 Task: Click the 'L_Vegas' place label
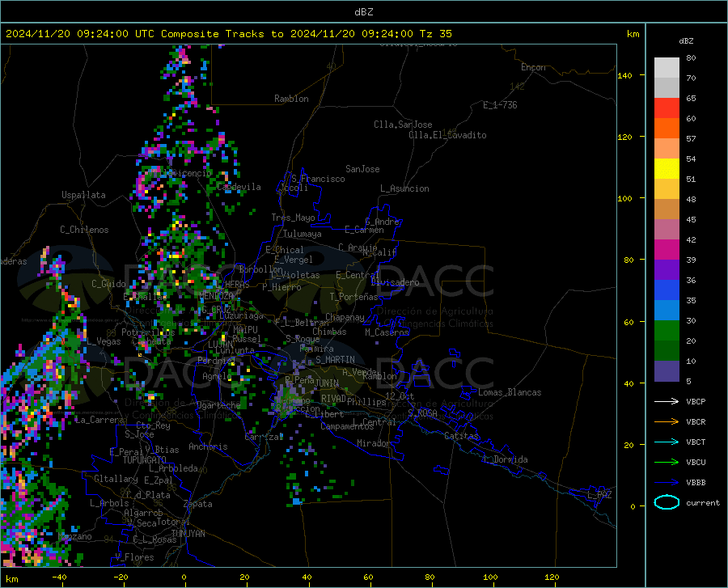coord(104,341)
